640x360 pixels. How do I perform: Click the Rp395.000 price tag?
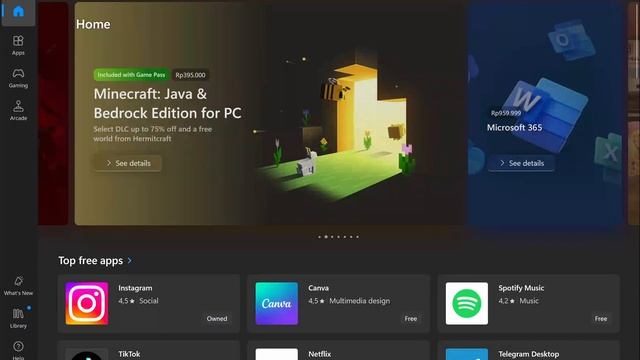pos(190,75)
